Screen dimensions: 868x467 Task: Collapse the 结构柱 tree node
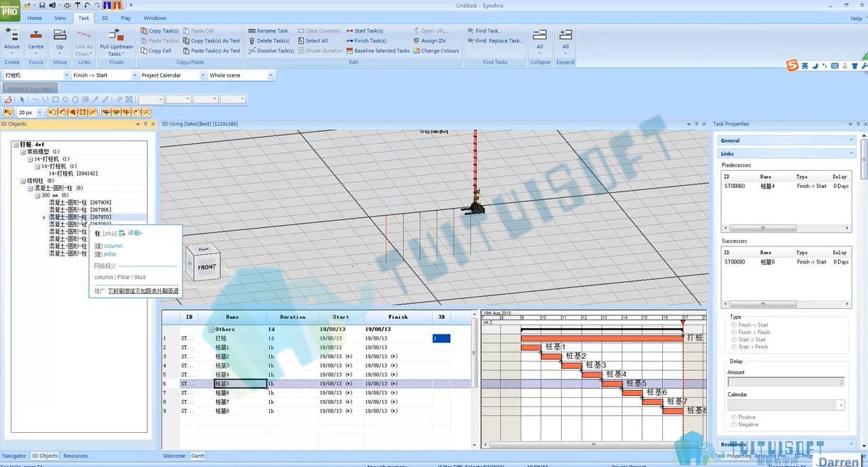coord(22,181)
